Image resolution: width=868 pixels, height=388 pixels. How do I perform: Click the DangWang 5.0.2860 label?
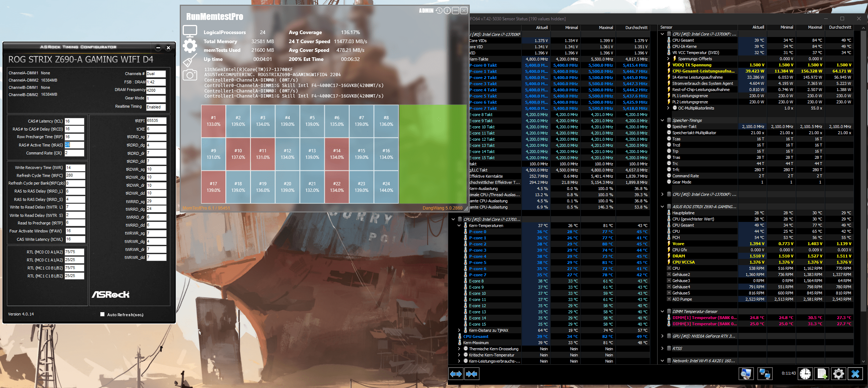click(x=442, y=208)
